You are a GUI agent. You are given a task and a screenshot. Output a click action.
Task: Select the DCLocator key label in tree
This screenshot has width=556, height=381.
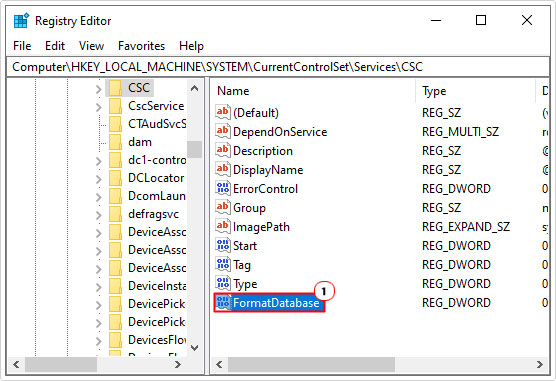(156, 178)
